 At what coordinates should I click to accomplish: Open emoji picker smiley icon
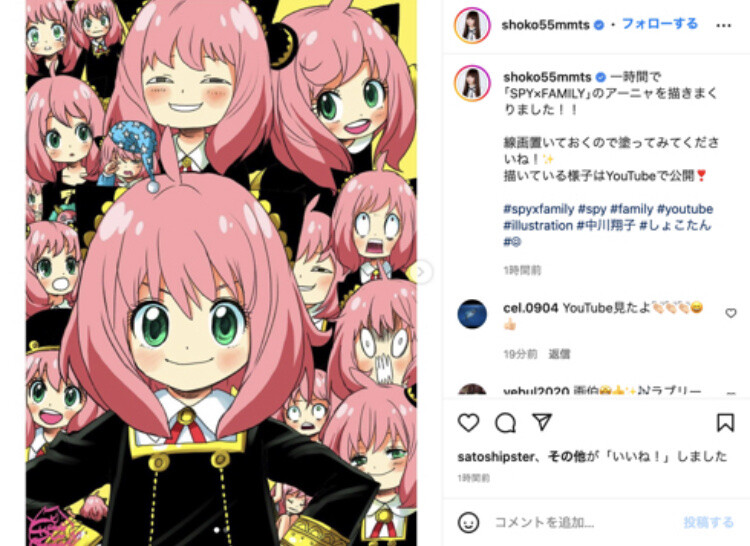468,522
